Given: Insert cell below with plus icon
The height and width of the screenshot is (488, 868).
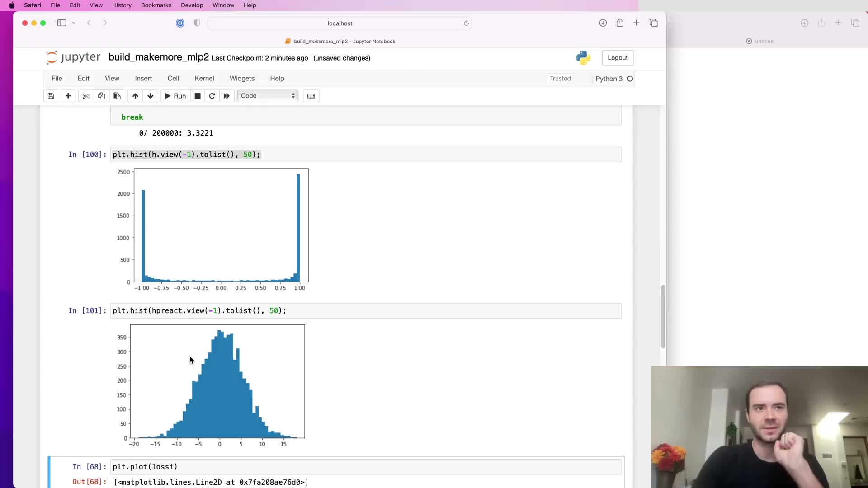Looking at the screenshot, I should [x=68, y=96].
